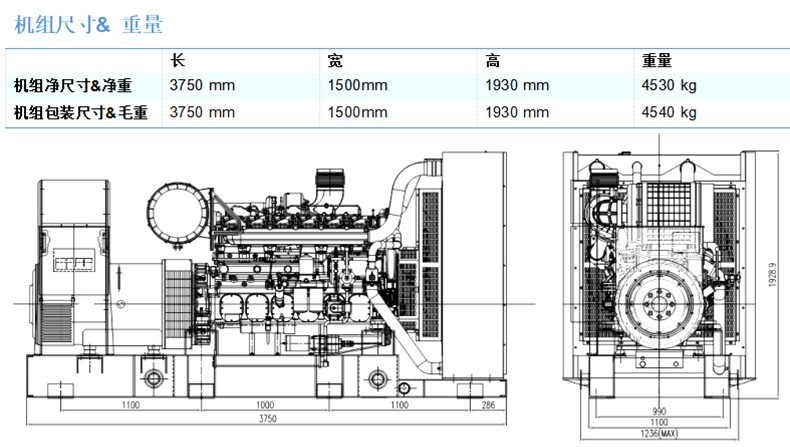790x447 pixels.
Task: Click the 机组包装尺寸&毛重 row label
Action: [81, 112]
